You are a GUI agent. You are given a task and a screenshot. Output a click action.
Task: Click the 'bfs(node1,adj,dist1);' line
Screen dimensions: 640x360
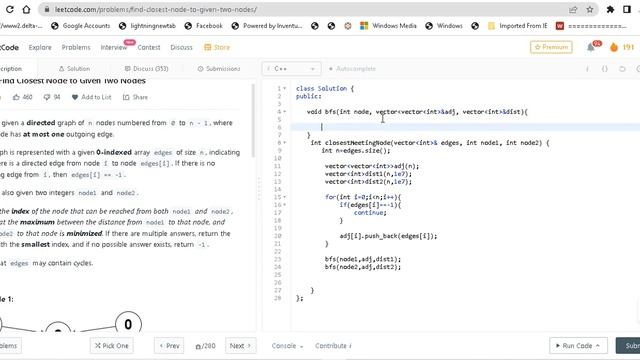coord(363,259)
